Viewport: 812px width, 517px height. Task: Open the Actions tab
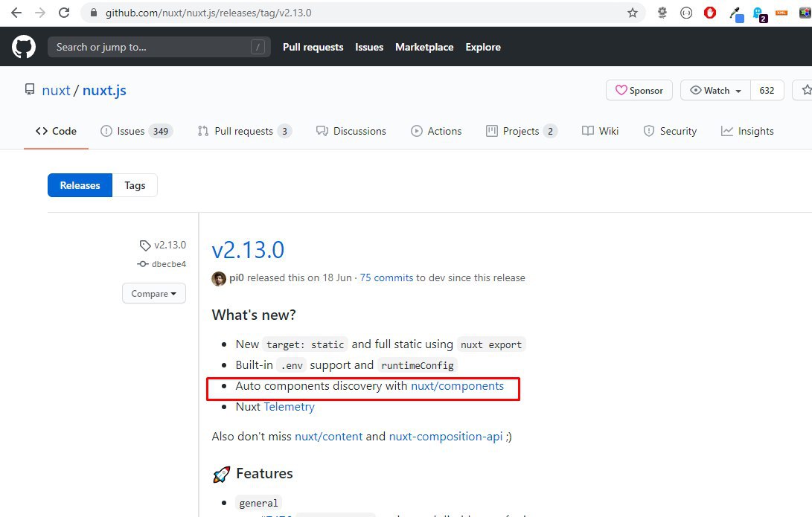click(436, 132)
